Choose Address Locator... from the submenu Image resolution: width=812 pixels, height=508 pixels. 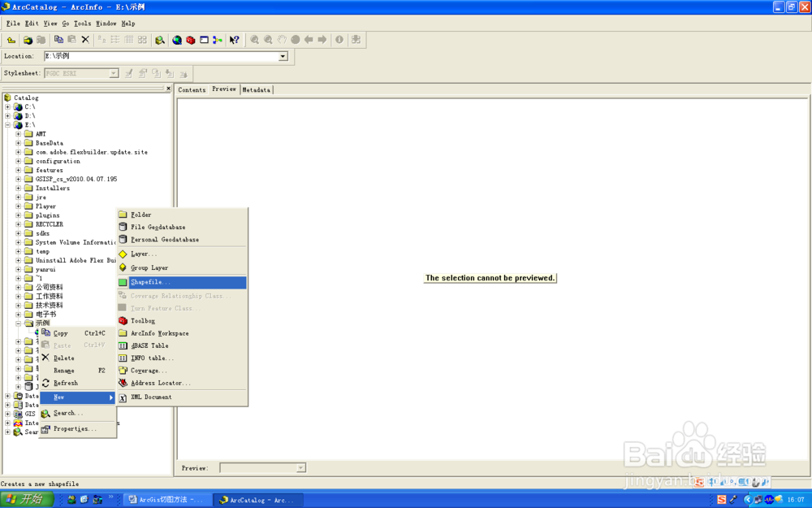[x=182, y=383]
